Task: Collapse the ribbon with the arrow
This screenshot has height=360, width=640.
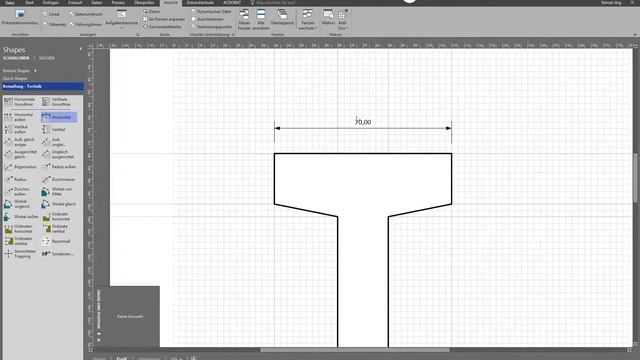Action: click(635, 35)
